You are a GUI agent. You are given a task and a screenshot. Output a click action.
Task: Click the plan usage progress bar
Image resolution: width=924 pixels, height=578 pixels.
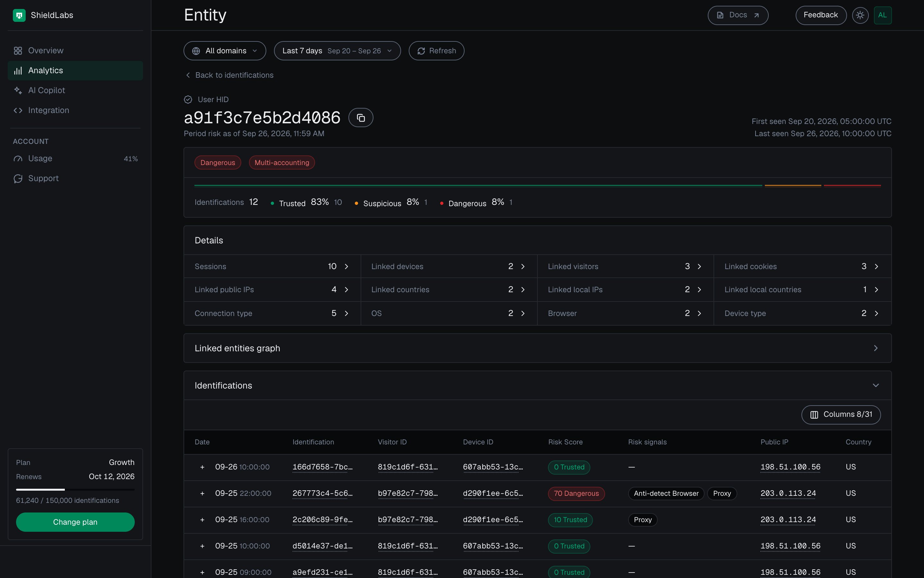(75, 490)
